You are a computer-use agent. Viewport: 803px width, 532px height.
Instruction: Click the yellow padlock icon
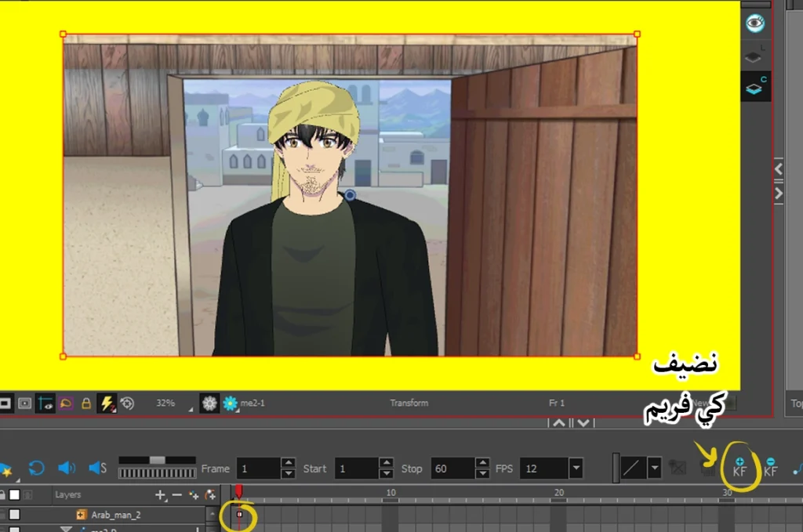[x=86, y=404]
